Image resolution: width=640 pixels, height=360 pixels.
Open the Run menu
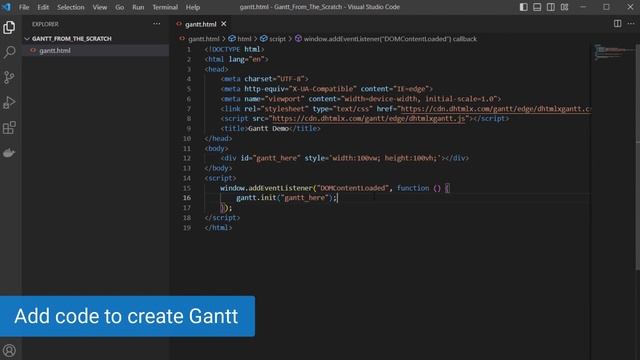(138, 7)
